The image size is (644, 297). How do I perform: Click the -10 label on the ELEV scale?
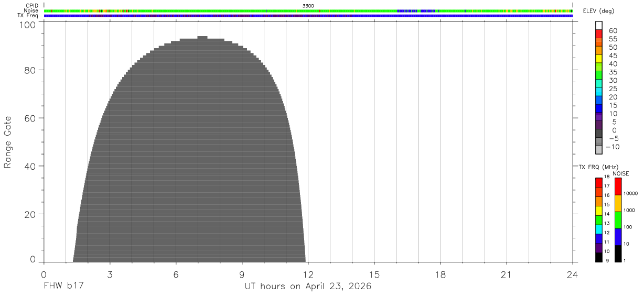click(x=611, y=147)
